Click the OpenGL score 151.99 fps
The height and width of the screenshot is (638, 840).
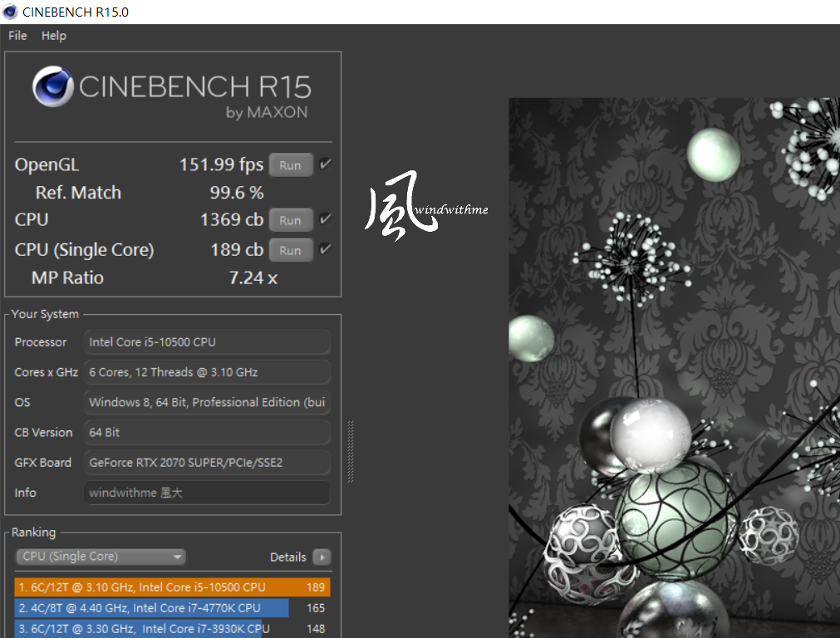[x=221, y=164]
